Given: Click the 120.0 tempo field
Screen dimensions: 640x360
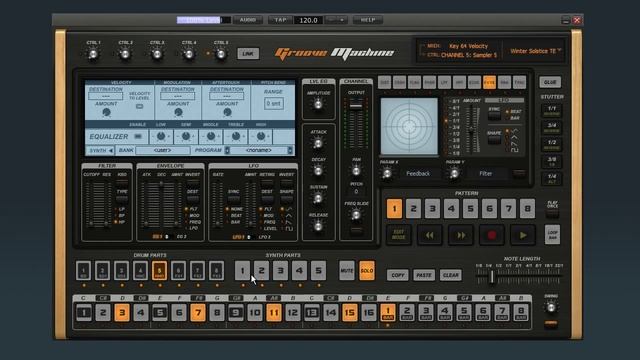Looking at the screenshot, I should click(x=308, y=20).
